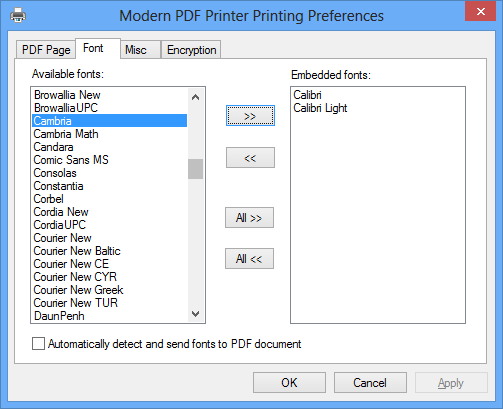Click Cancel to discard changes
Screen dimensions: 503x409
pyautogui.click(x=370, y=383)
